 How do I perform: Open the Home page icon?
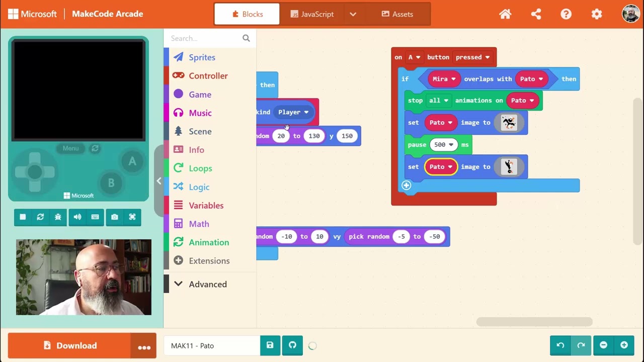pos(505,14)
